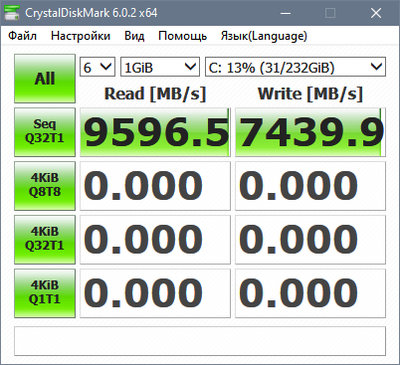Click the sequential write result 7439.9

click(x=310, y=132)
